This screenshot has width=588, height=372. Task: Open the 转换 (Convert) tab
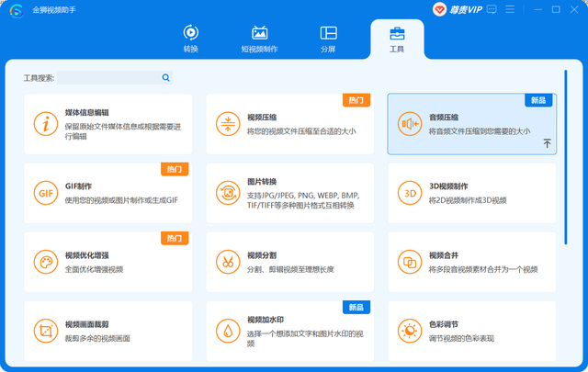(x=190, y=39)
